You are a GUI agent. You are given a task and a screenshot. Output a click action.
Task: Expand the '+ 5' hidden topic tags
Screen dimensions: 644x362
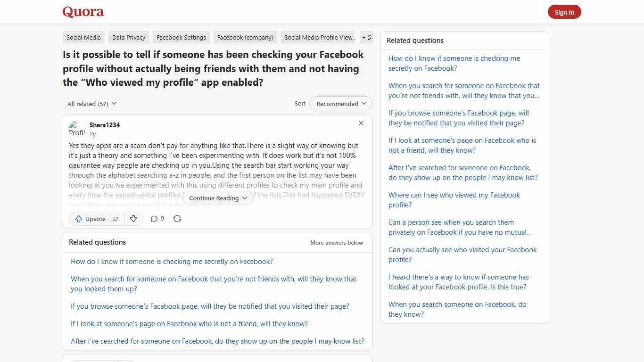[x=366, y=37]
